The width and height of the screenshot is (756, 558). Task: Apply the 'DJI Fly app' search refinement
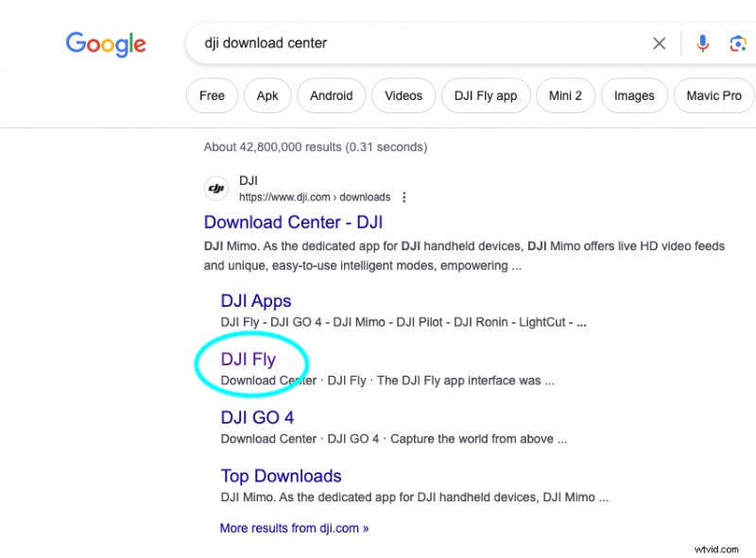485,95
